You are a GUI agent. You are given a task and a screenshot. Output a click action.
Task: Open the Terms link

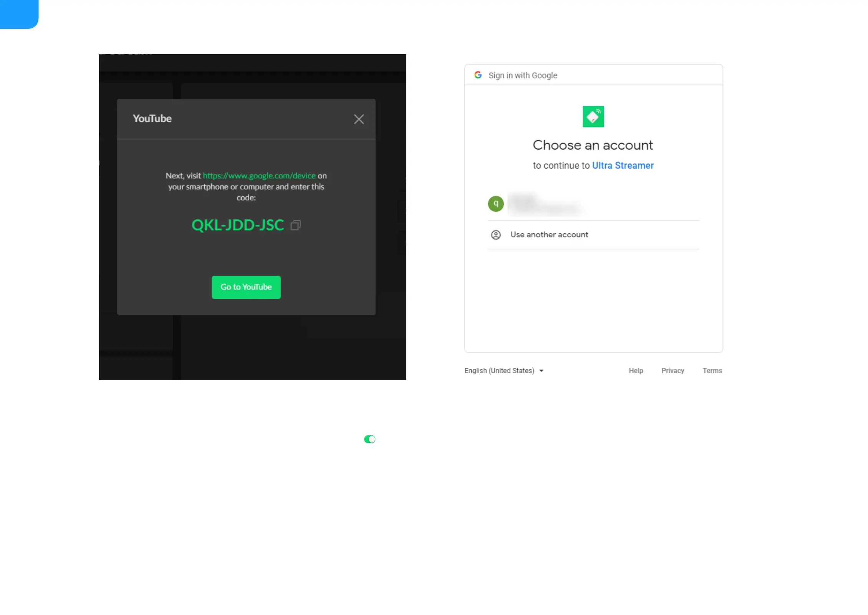point(712,371)
